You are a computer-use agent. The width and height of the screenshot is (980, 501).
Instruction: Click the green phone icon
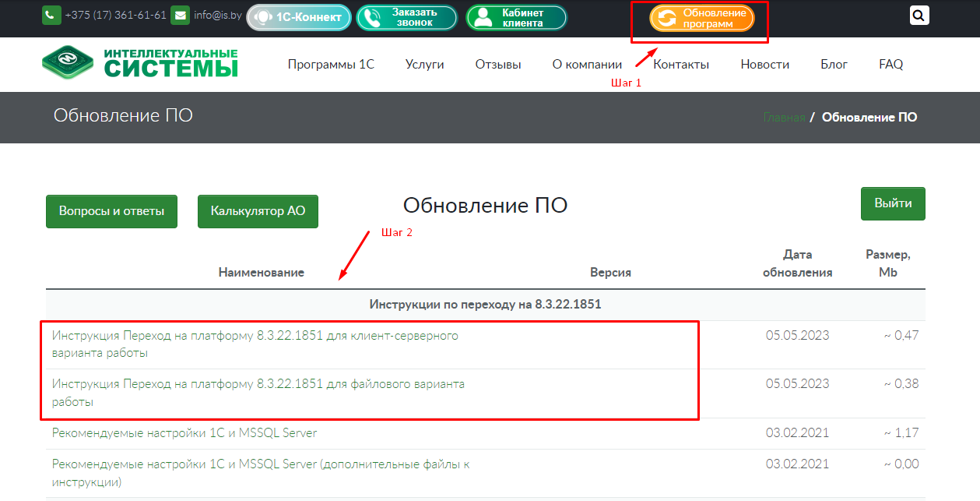click(51, 16)
